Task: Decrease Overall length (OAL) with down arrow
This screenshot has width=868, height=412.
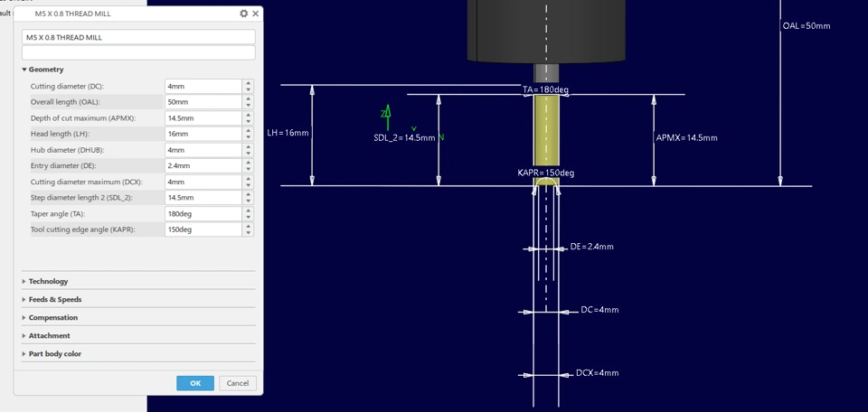Action: click(x=249, y=106)
